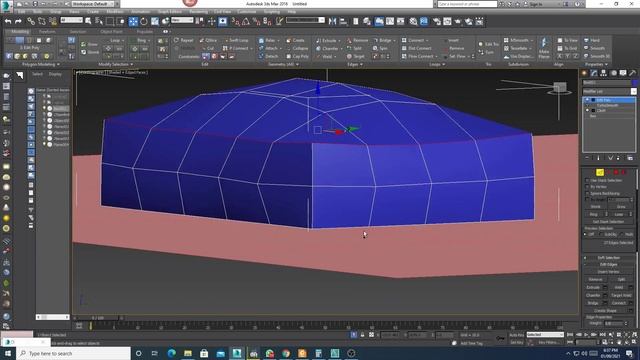Select Multi preview selection radio

tap(622, 234)
